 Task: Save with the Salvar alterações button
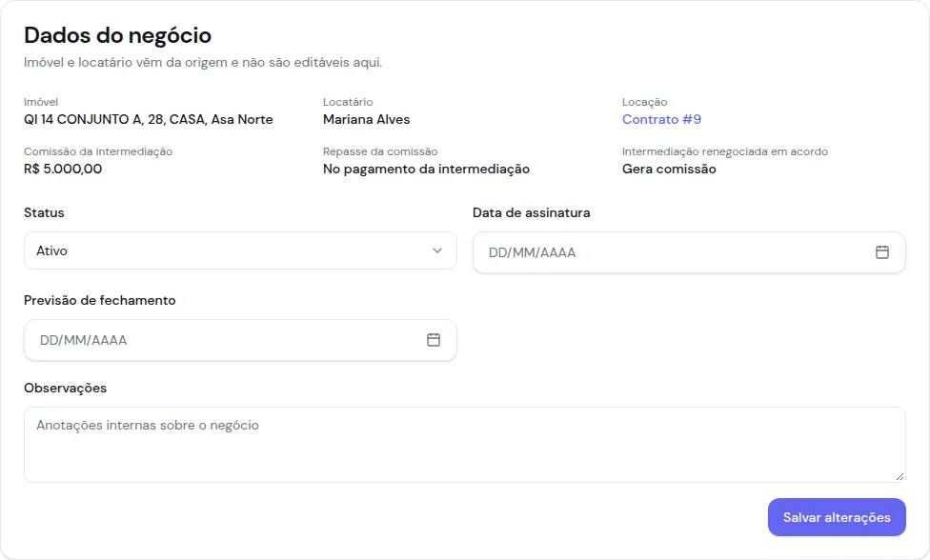[x=837, y=517]
